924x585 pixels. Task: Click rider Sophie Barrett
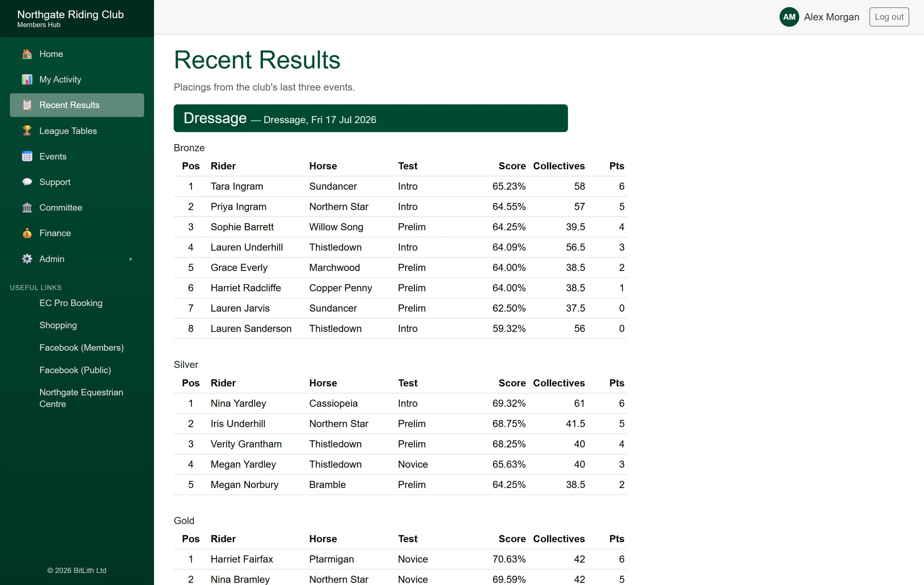pyautogui.click(x=242, y=227)
